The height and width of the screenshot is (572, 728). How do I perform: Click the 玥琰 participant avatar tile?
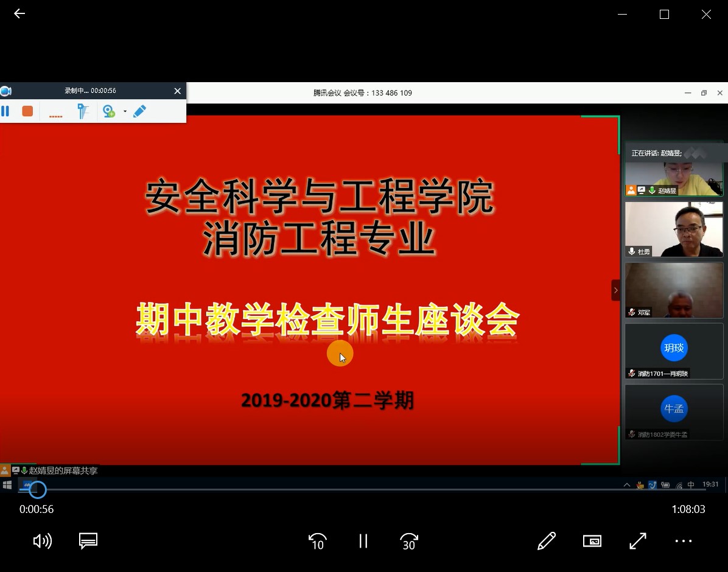674,349
